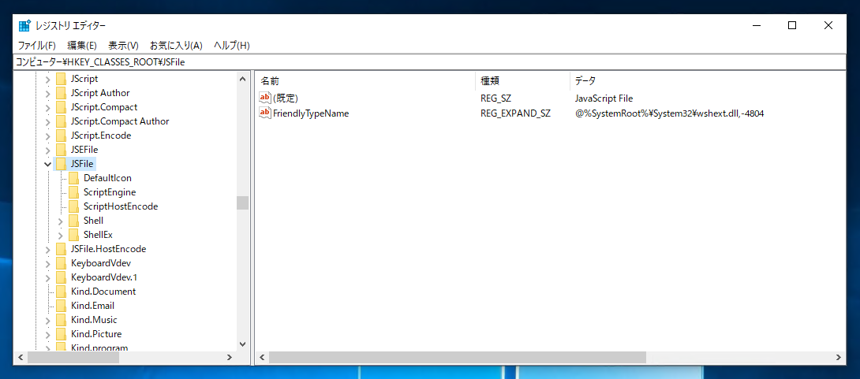
Task: Expand the JScript.Compact key
Action: point(48,108)
